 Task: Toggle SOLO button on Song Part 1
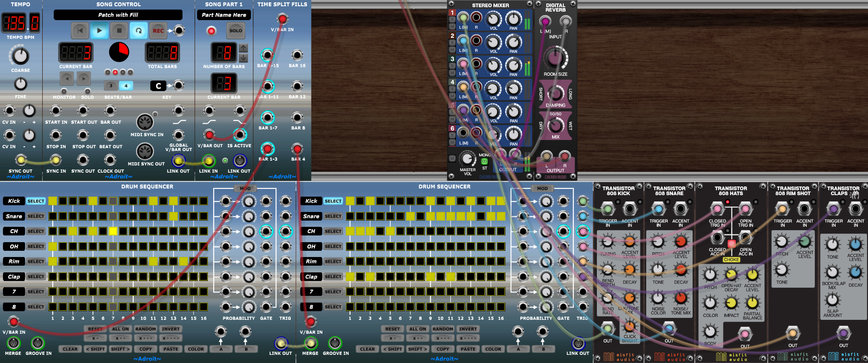click(x=235, y=31)
